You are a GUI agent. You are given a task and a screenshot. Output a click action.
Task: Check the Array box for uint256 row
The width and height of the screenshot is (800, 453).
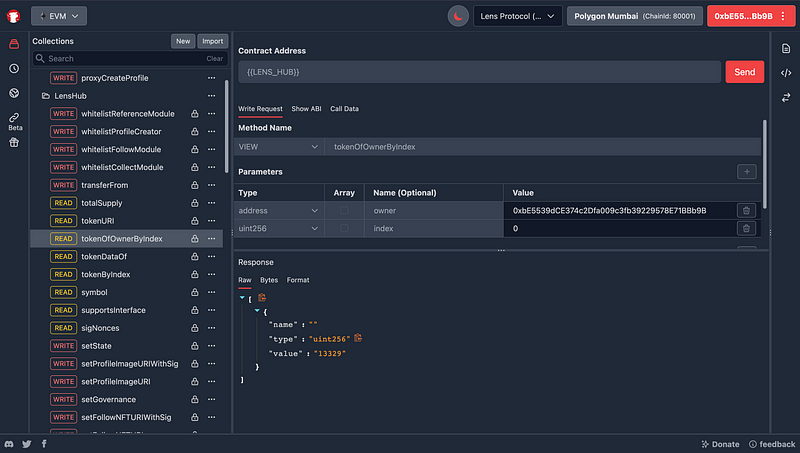[344, 228]
